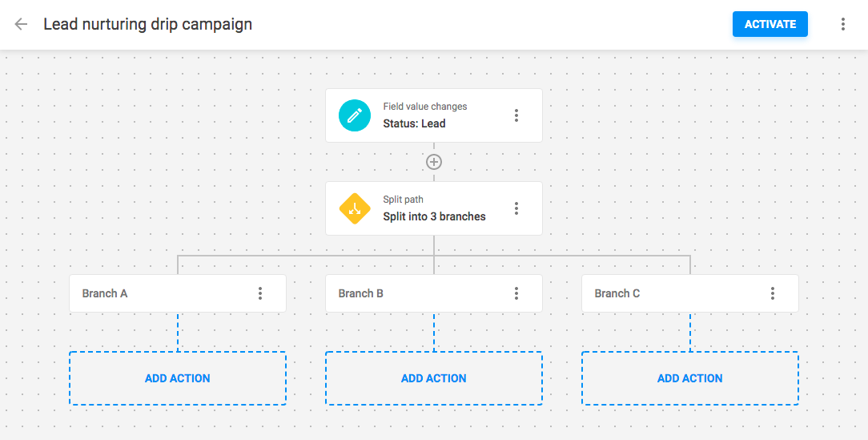Image resolution: width=868 pixels, height=440 pixels.
Task: Add an action under Branch A
Action: point(178,378)
